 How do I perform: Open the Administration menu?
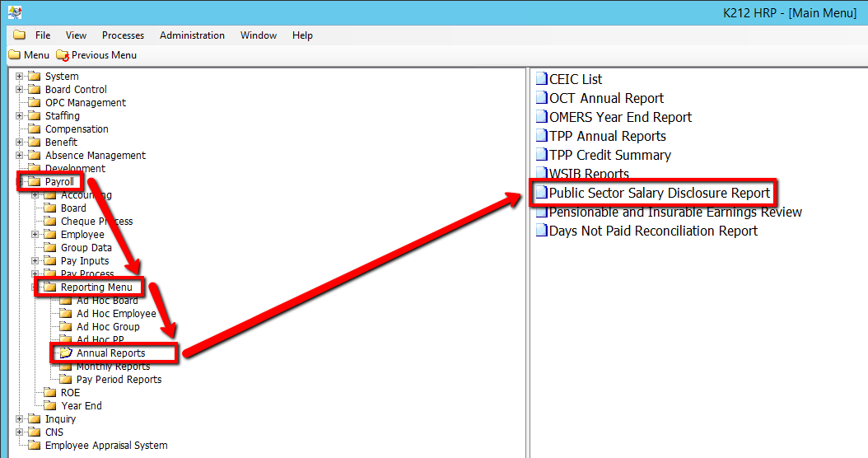[x=192, y=35]
